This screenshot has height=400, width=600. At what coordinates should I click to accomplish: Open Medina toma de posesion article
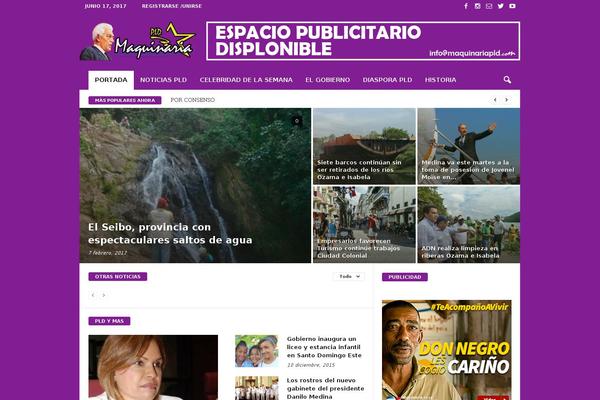(468, 170)
